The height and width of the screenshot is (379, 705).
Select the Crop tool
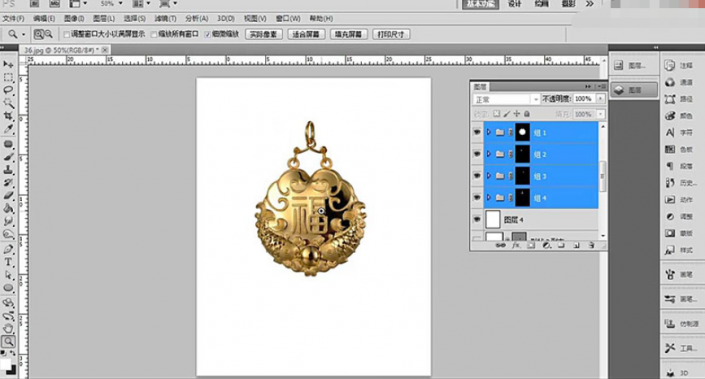click(x=8, y=116)
